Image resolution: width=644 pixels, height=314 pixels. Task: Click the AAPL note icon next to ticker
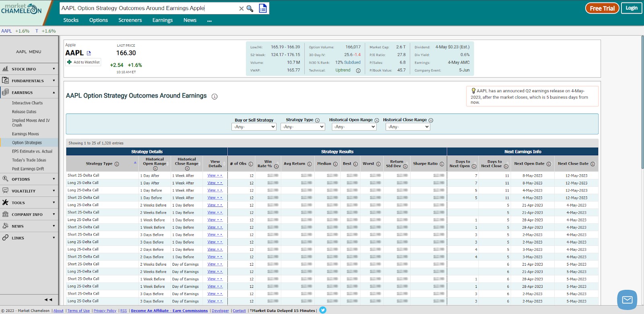(x=89, y=53)
